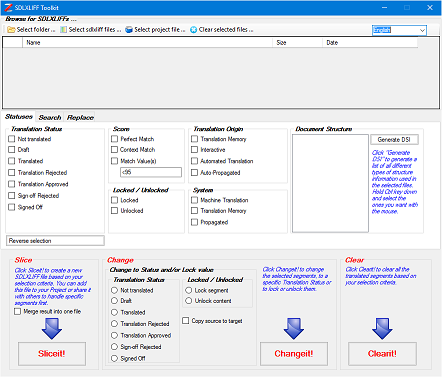Check the Unlocked filter checkbox
The height and width of the screenshot is (377, 442).
point(114,210)
